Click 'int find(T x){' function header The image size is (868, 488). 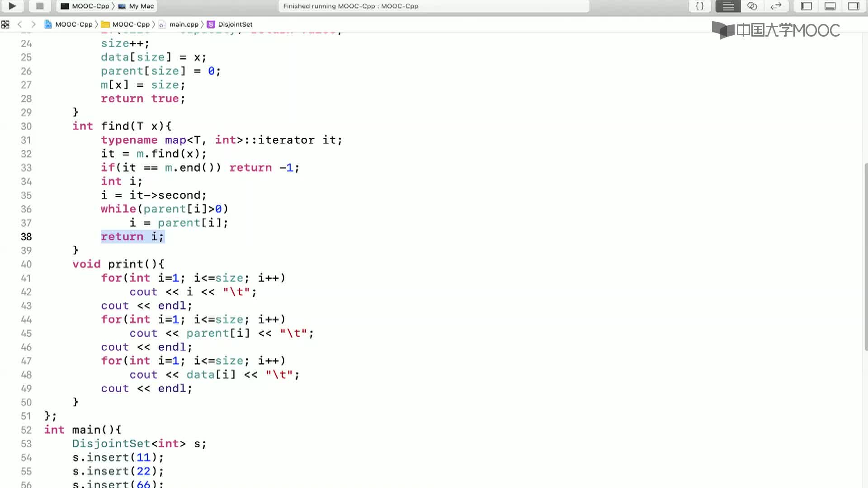coord(122,126)
